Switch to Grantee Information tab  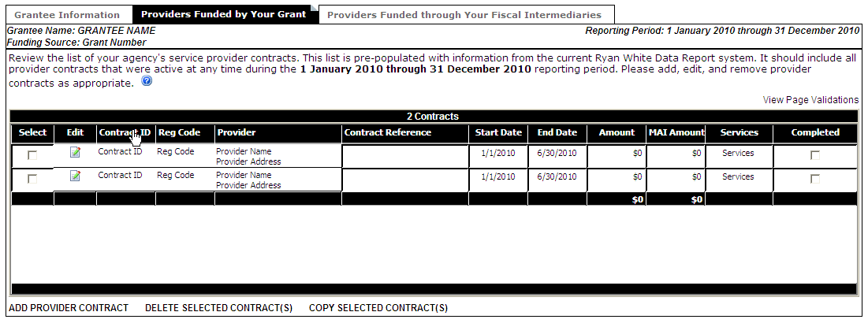(68, 14)
